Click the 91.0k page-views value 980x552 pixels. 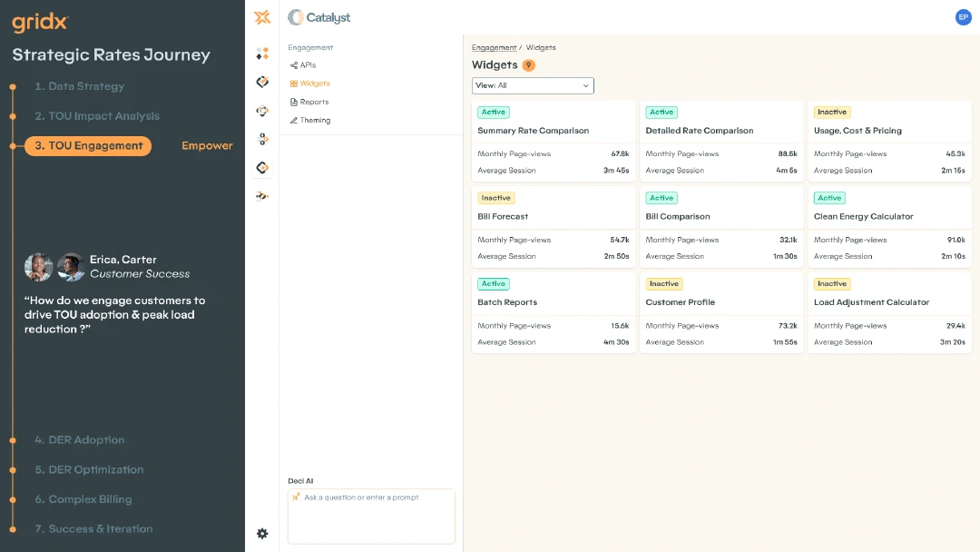click(x=955, y=240)
